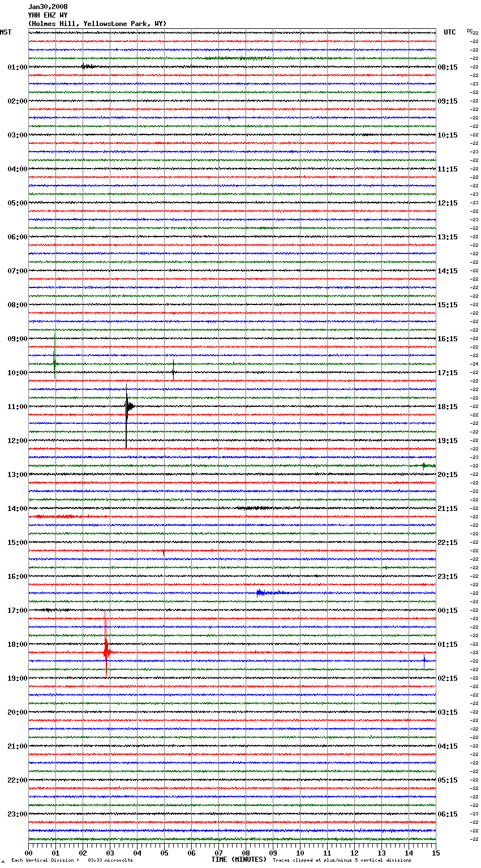
Task: Click the MST timezone header
Action: tap(6, 32)
